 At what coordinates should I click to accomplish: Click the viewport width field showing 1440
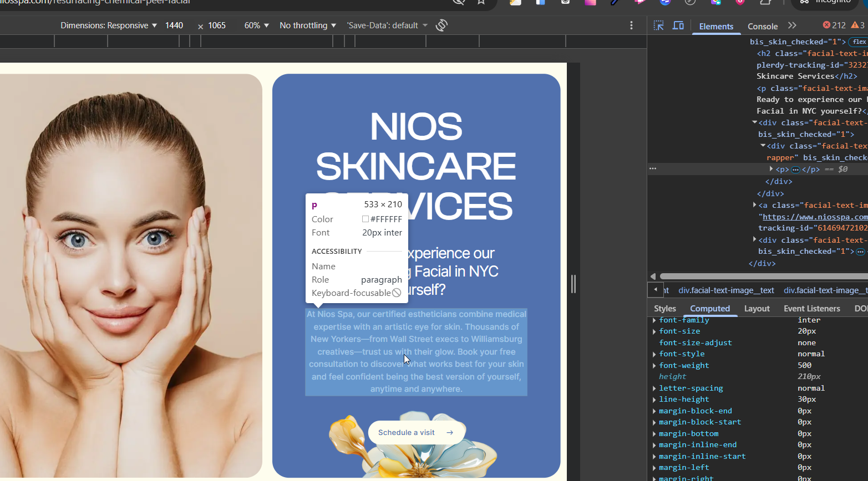pos(174,25)
